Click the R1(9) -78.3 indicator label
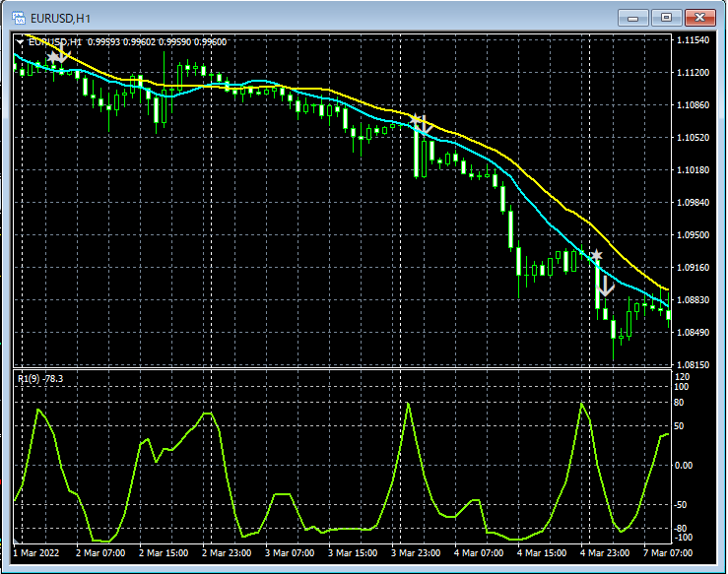The height and width of the screenshot is (574, 728). 40,379
